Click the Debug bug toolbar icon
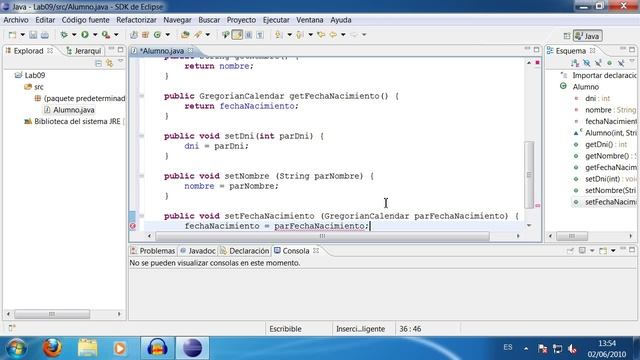The width and height of the screenshot is (640, 360). [64, 35]
